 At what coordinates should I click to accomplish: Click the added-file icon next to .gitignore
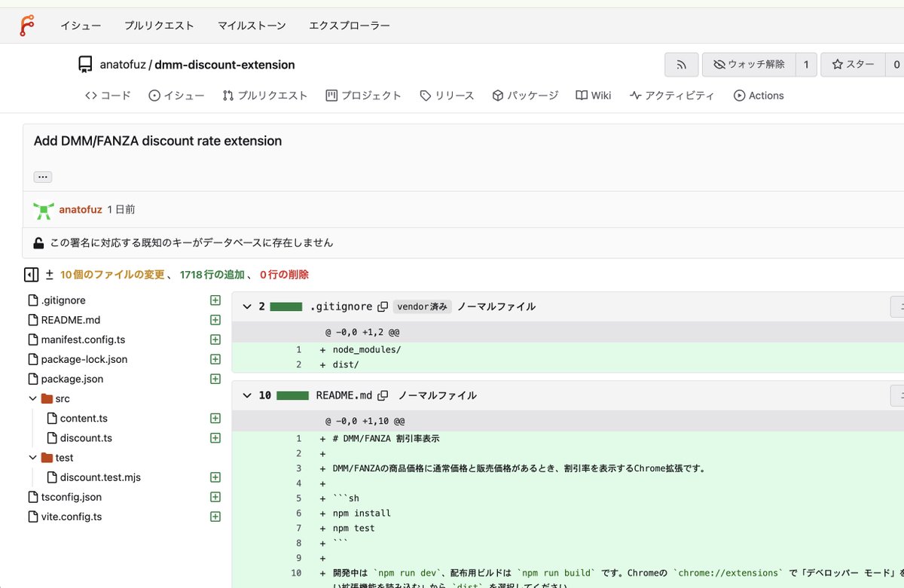pos(215,300)
